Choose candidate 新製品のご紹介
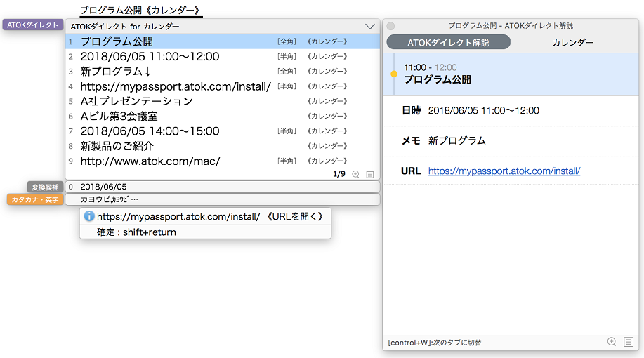 [223, 146]
